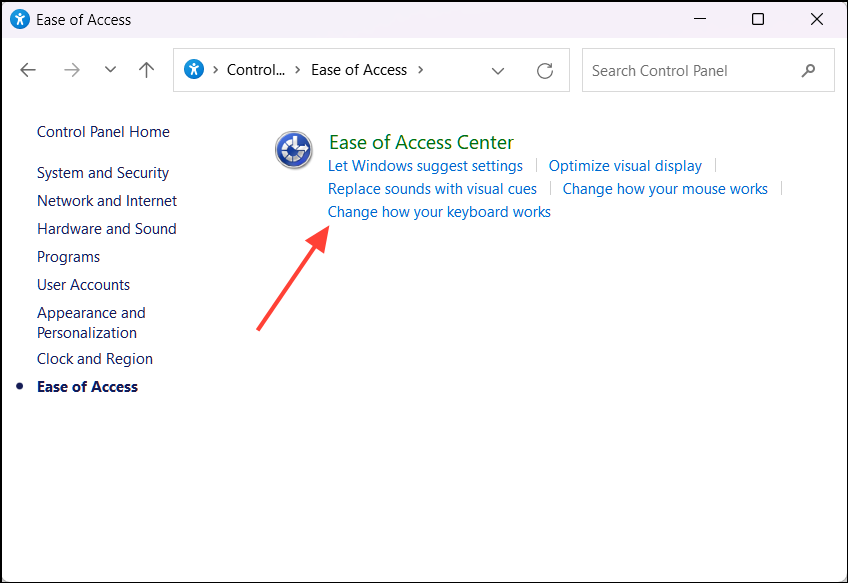This screenshot has width=848, height=583.
Task: Open Let Windows suggest settings
Action: point(425,165)
